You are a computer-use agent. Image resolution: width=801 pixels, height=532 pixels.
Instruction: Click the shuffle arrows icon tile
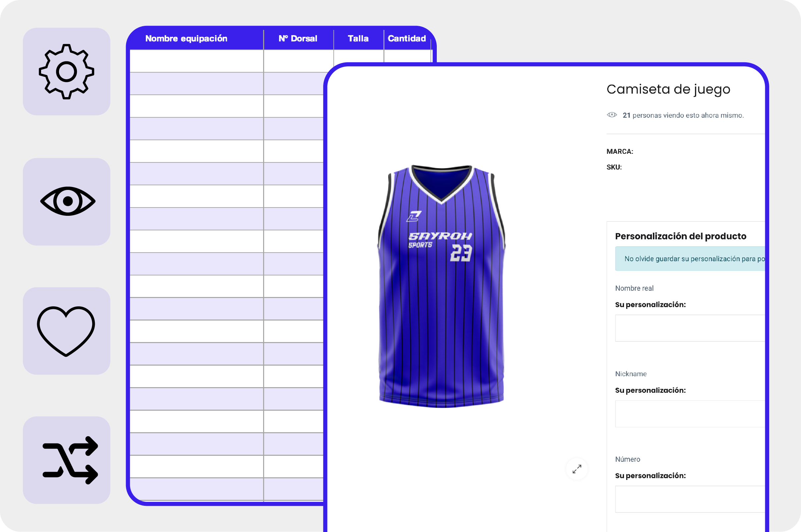[x=67, y=460]
